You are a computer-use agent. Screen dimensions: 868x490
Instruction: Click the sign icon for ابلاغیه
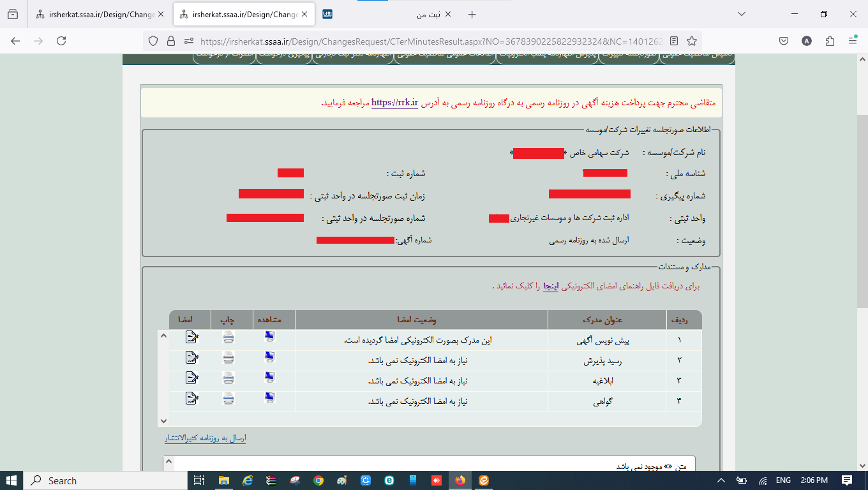(191, 378)
